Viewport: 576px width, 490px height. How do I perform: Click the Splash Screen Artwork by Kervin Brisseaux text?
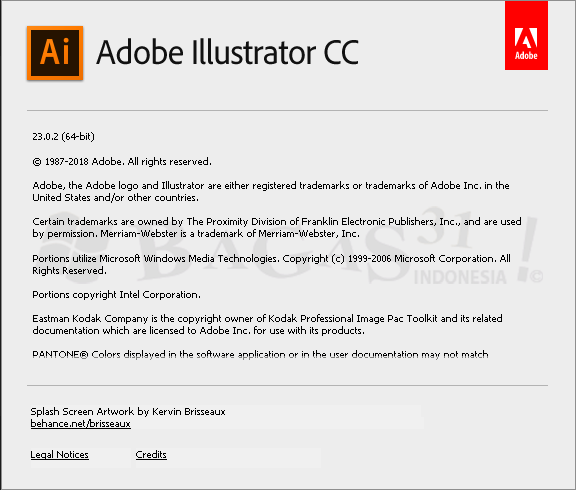tap(128, 411)
